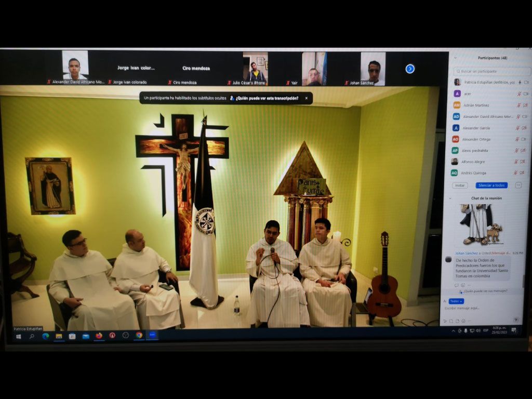Collapse the Chat de la reunión section

(x=450, y=198)
